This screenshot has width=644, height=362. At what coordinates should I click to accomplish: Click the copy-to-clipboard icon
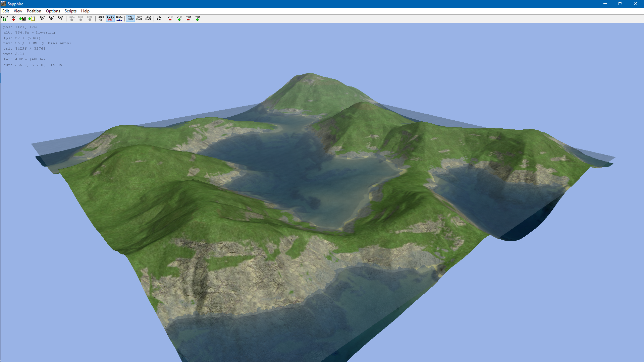pos(32,18)
